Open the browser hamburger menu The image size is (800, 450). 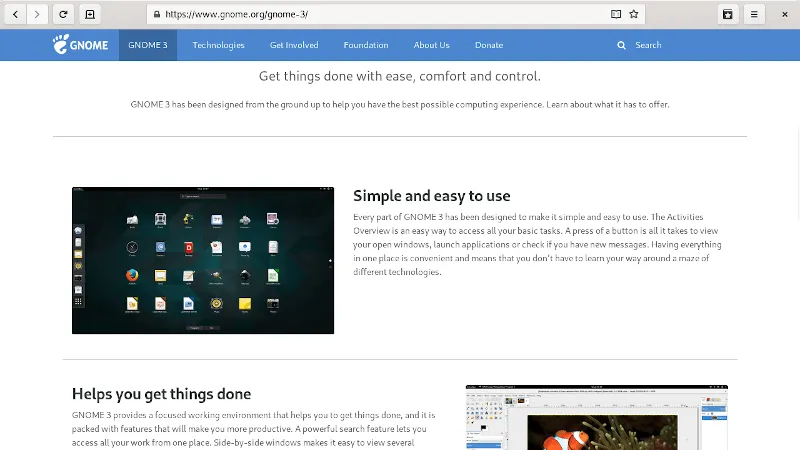point(754,14)
